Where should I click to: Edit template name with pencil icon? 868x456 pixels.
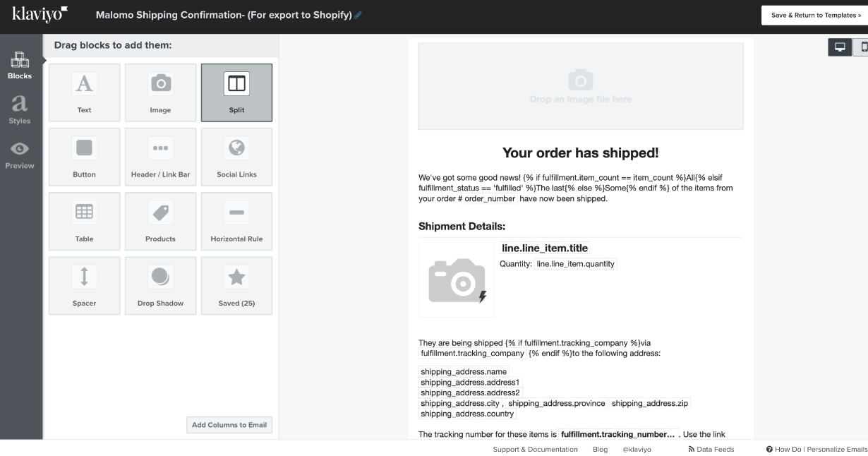[x=358, y=15]
